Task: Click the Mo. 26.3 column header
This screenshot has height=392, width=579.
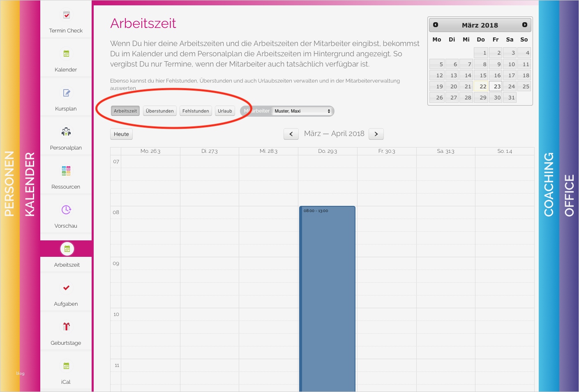Action: point(150,151)
